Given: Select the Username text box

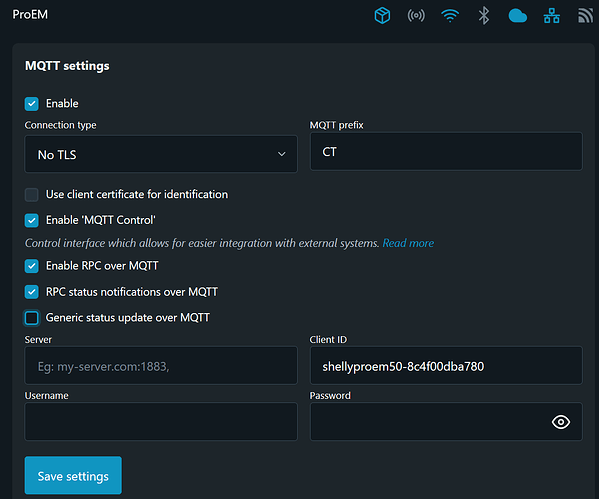Looking at the screenshot, I should pos(161,421).
